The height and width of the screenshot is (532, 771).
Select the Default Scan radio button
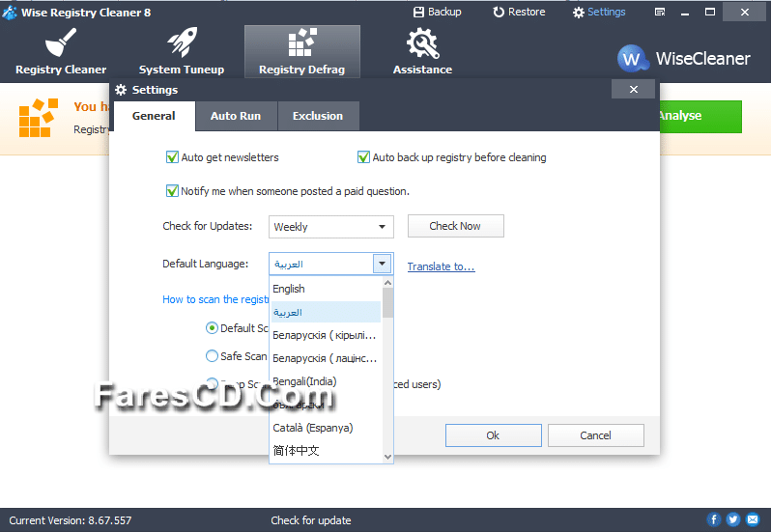click(x=212, y=328)
